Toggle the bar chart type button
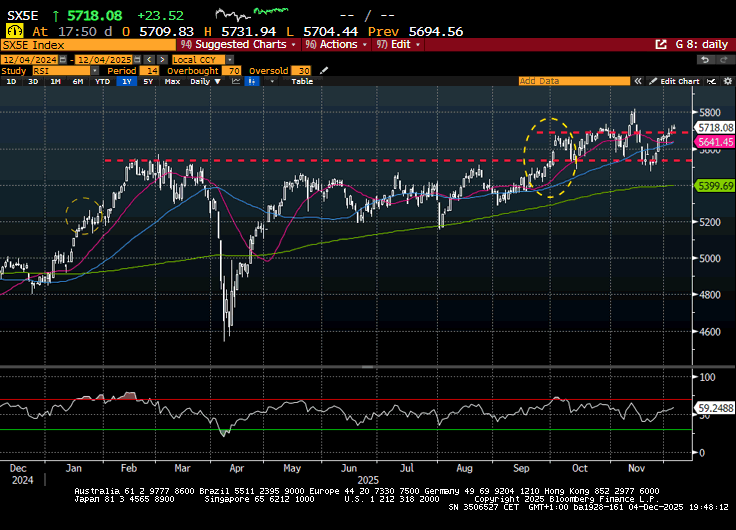 tap(251, 81)
